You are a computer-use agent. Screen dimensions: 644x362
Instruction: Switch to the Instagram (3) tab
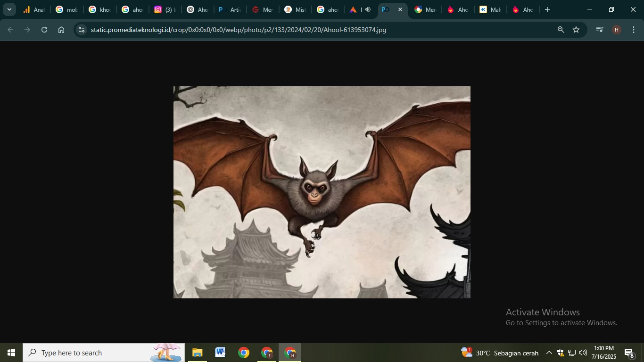click(165, 9)
